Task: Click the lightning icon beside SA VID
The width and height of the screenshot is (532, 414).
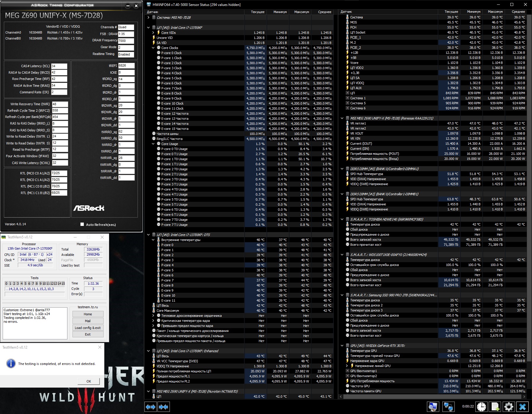Action: 154,43
